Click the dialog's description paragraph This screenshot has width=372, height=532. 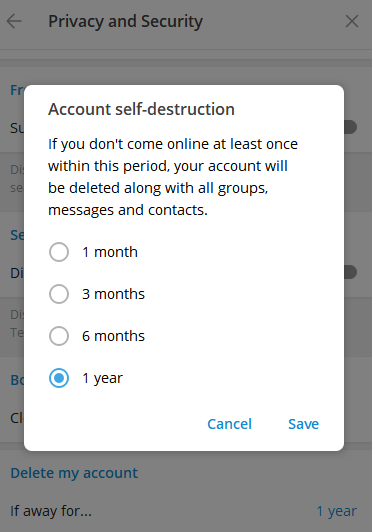point(173,177)
